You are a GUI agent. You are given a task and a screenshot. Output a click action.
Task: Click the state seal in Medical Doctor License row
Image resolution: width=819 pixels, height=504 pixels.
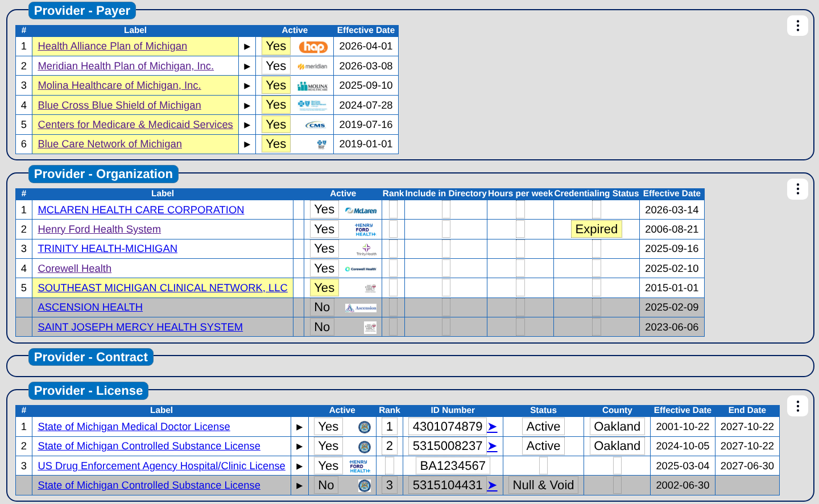tap(365, 427)
